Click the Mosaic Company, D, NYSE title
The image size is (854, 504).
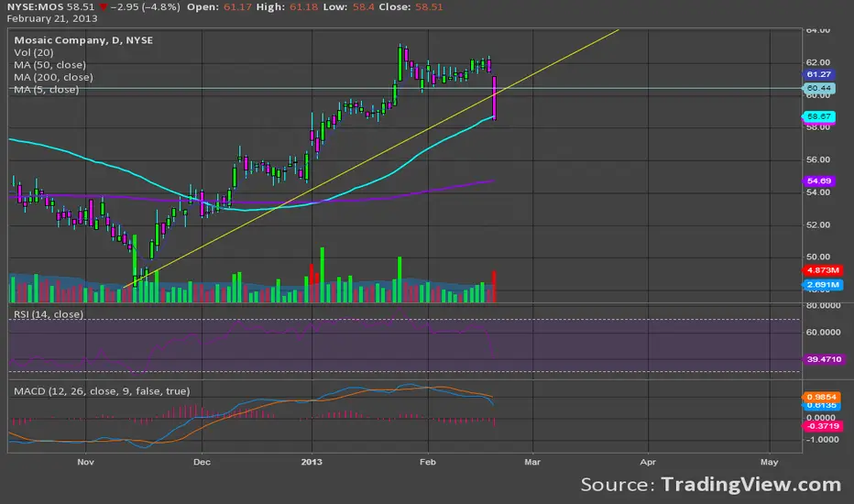[83, 40]
